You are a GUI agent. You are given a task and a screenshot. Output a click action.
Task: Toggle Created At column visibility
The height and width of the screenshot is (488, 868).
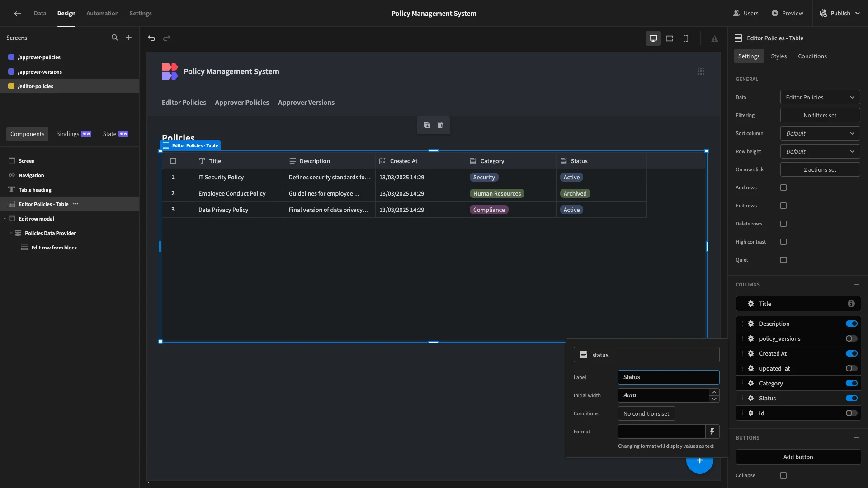pyautogui.click(x=852, y=353)
